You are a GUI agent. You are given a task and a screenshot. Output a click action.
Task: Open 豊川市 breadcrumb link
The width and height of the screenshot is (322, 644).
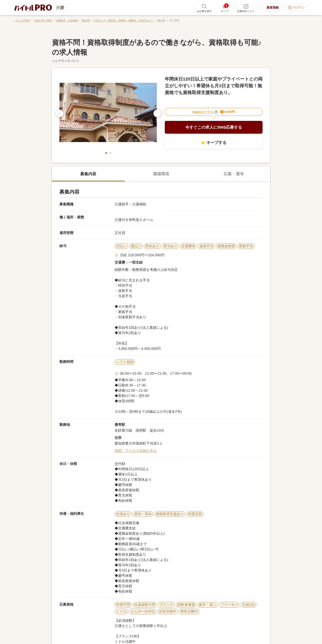point(162,21)
